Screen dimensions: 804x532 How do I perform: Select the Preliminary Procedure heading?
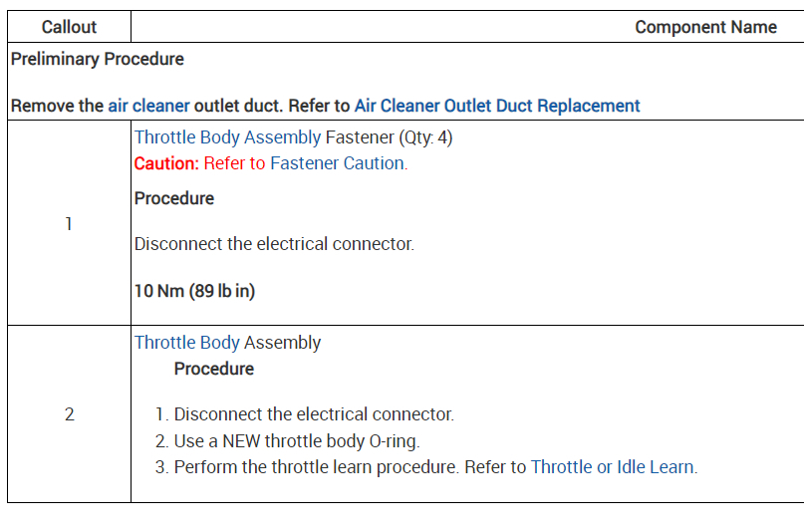tap(98, 59)
